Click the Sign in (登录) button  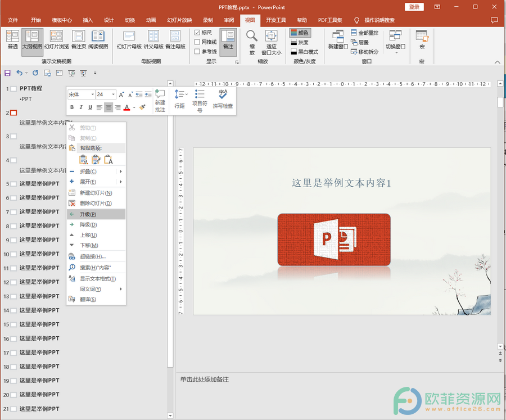coord(414,7)
